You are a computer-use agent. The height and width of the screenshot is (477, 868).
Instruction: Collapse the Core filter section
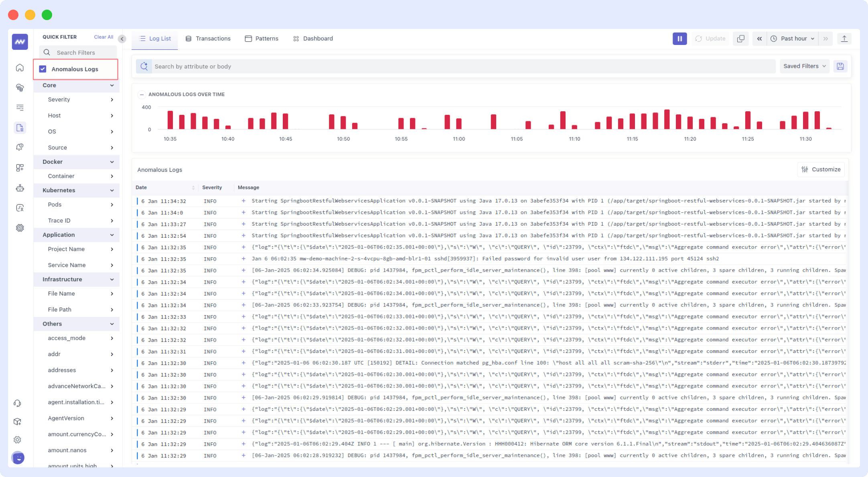pos(112,85)
